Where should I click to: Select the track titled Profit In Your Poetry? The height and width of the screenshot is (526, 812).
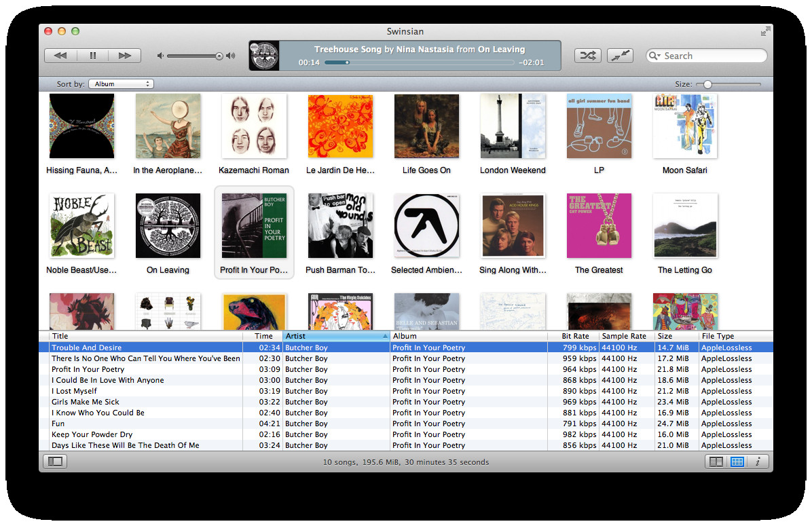pyautogui.click(x=406, y=369)
